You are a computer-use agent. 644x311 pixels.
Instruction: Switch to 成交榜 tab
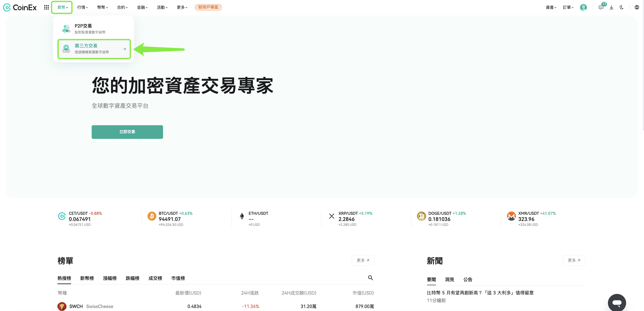pos(155,278)
